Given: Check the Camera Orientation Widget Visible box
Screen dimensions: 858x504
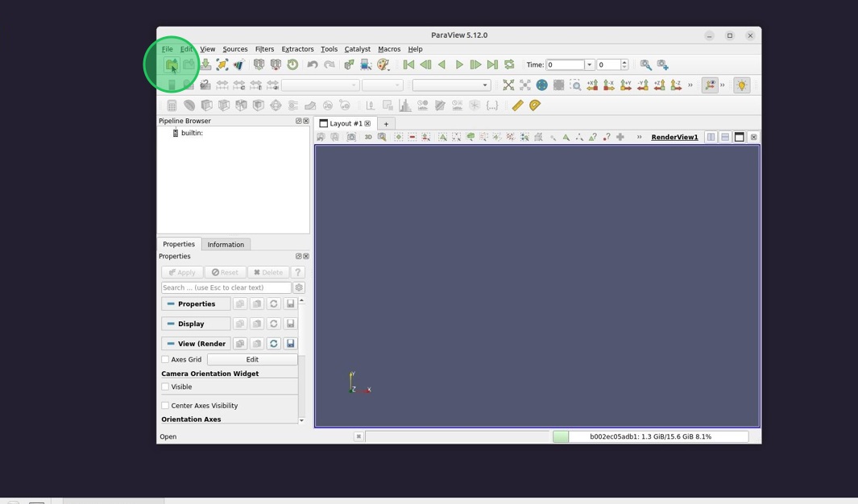Looking at the screenshot, I should pyautogui.click(x=165, y=386).
